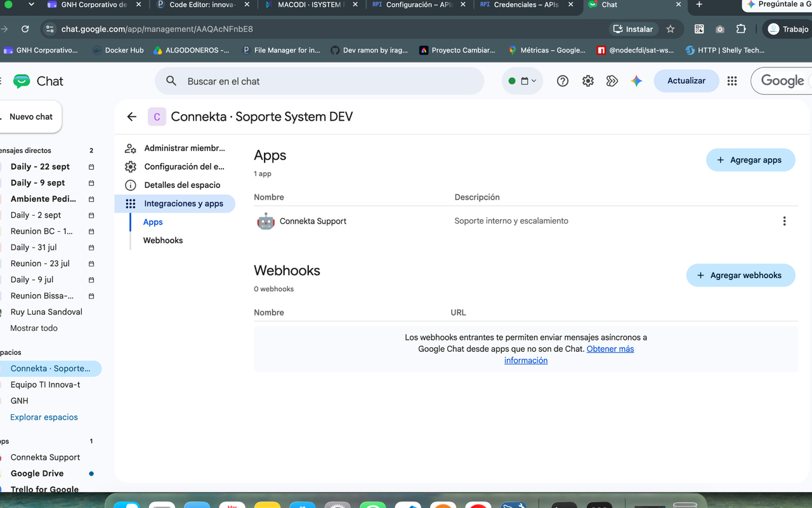Click the Agregar apps button

click(750, 160)
